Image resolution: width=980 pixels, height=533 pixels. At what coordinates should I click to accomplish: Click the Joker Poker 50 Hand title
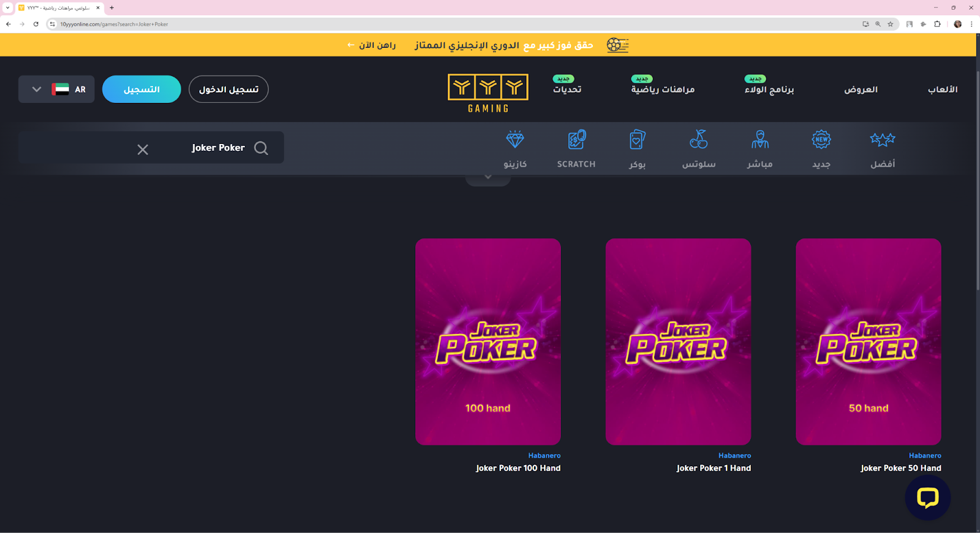901,468
